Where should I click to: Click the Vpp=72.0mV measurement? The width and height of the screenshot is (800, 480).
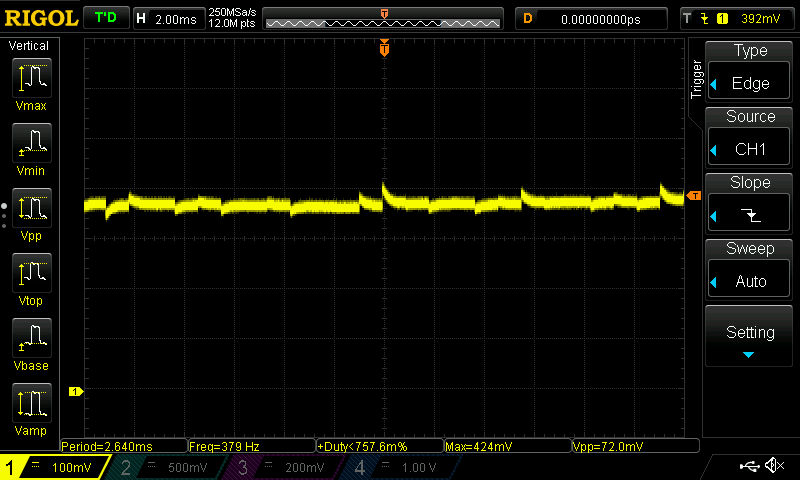[636, 446]
